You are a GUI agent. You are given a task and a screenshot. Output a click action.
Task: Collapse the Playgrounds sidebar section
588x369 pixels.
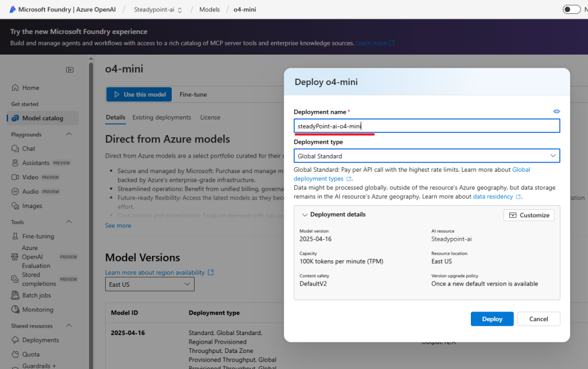coord(69,134)
